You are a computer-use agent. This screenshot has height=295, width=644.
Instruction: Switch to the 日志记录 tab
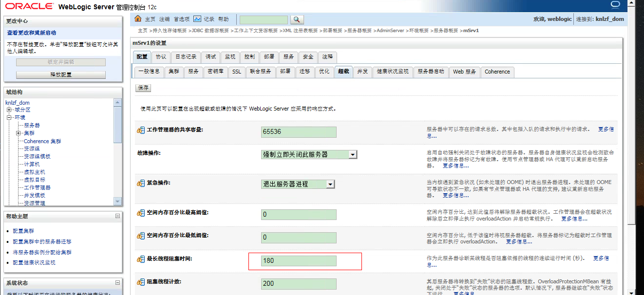tap(186, 56)
